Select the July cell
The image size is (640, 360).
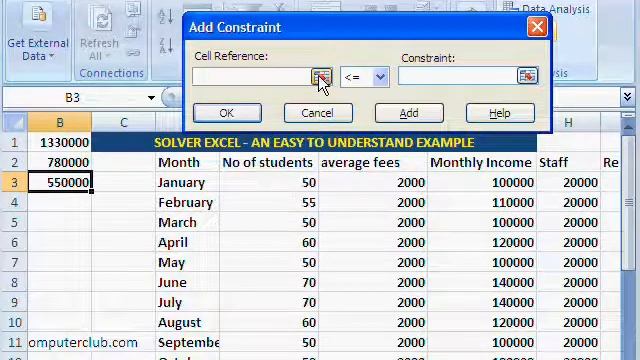(x=187, y=302)
